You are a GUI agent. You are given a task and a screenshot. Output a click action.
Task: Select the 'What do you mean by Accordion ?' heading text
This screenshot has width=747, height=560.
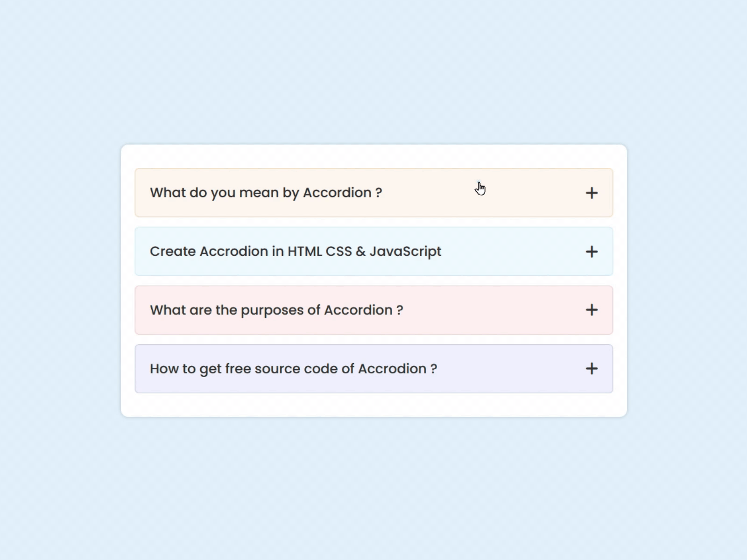(266, 193)
